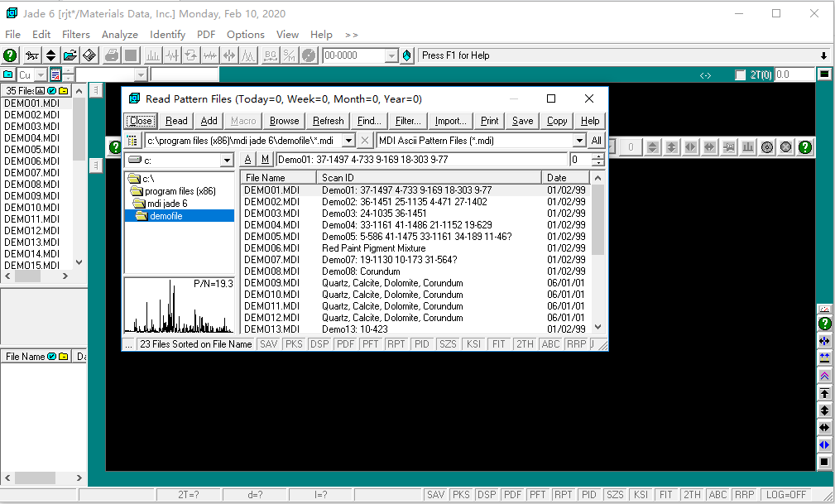Viewport: 835px width, 504px height.
Task: Click the All button beside file type dropdown
Action: [x=597, y=141]
